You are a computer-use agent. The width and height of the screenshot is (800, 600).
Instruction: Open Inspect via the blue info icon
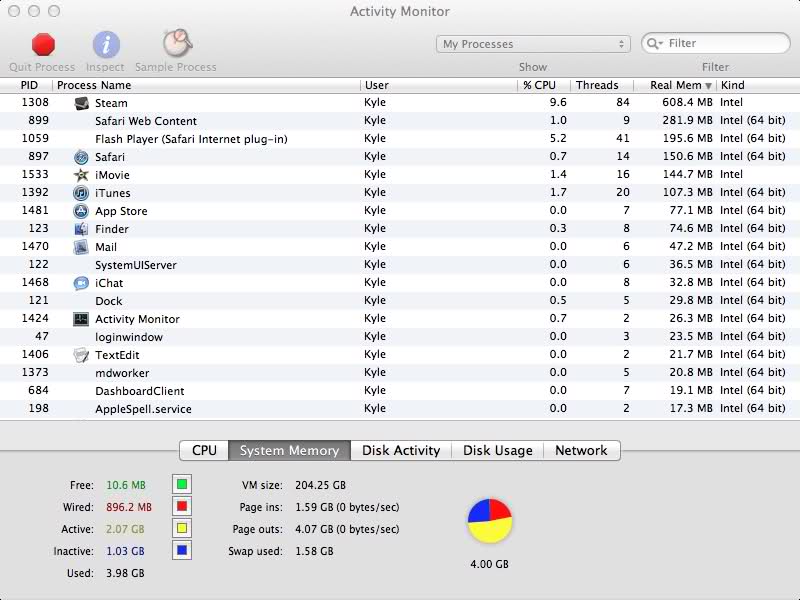(106, 44)
